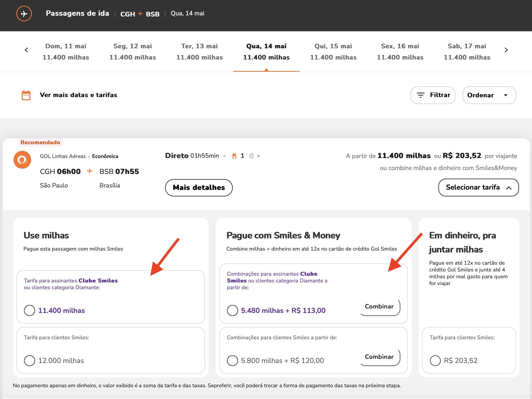Select the Qui, 15 mai date tab
532x399 pixels.
(x=333, y=52)
